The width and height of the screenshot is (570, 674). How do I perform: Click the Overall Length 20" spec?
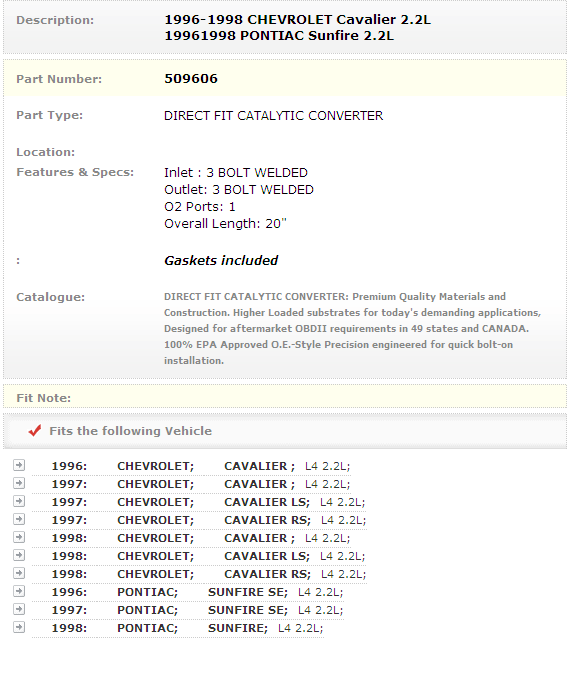point(225,224)
